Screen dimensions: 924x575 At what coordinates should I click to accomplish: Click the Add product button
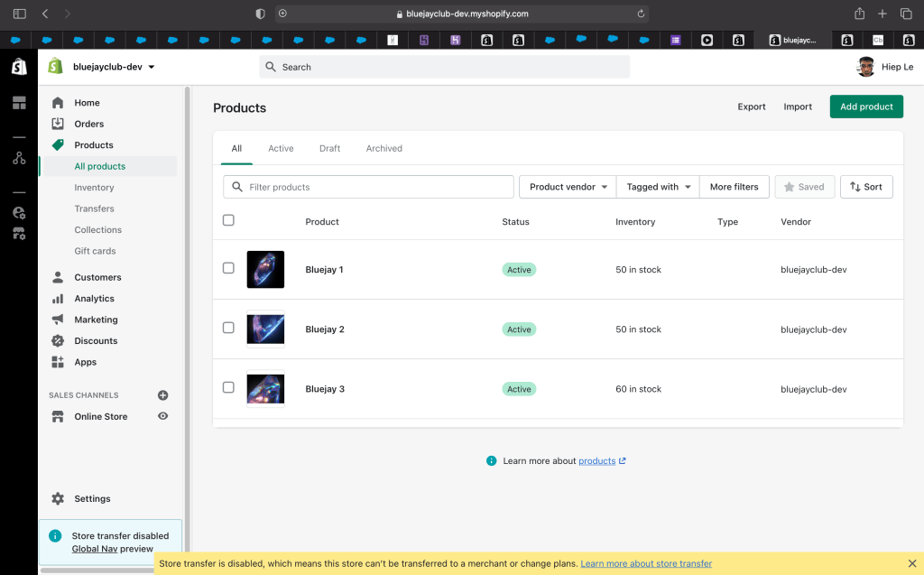tap(865, 107)
